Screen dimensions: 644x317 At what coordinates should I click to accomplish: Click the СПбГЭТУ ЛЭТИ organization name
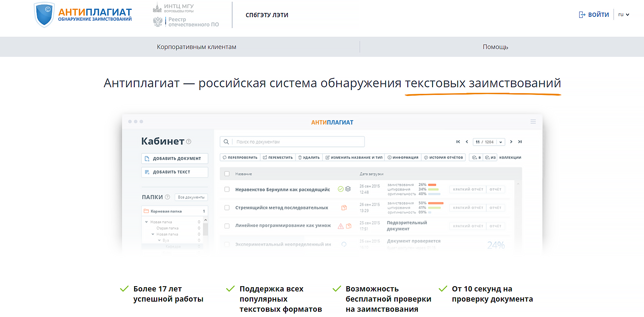point(267,15)
